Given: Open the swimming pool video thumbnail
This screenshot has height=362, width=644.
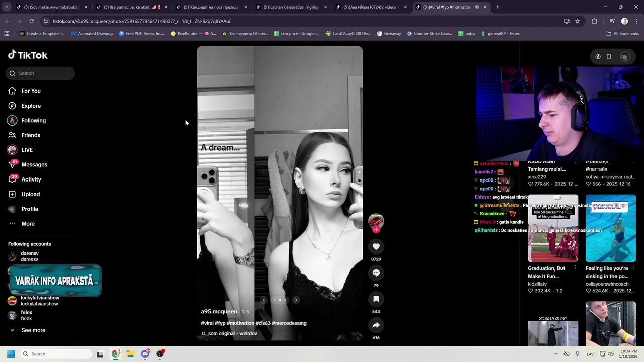Looking at the screenshot, I should pos(610,228).
